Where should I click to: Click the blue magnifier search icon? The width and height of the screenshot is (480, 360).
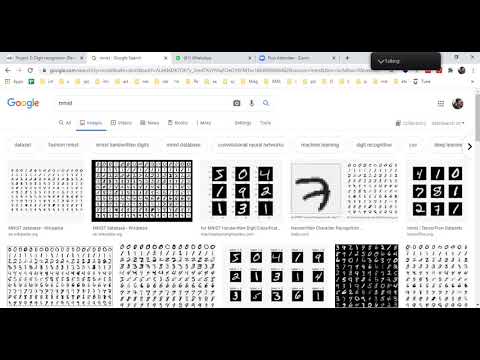pyautogui.click(x=266, y=103)
